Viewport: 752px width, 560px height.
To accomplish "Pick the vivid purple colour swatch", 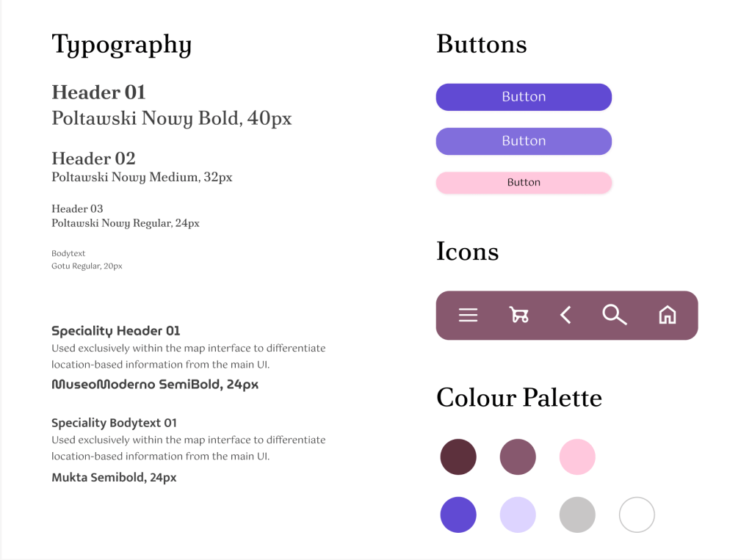I will point(458,514).
